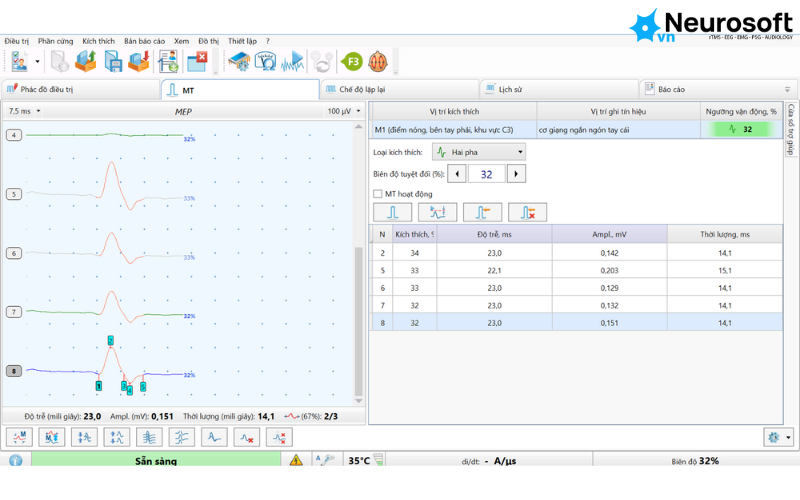Image resolution: width=800 pixels, height=500 pixels.
Task: Click the green F3 toolbar icon
Action: [x=352, y=62]
